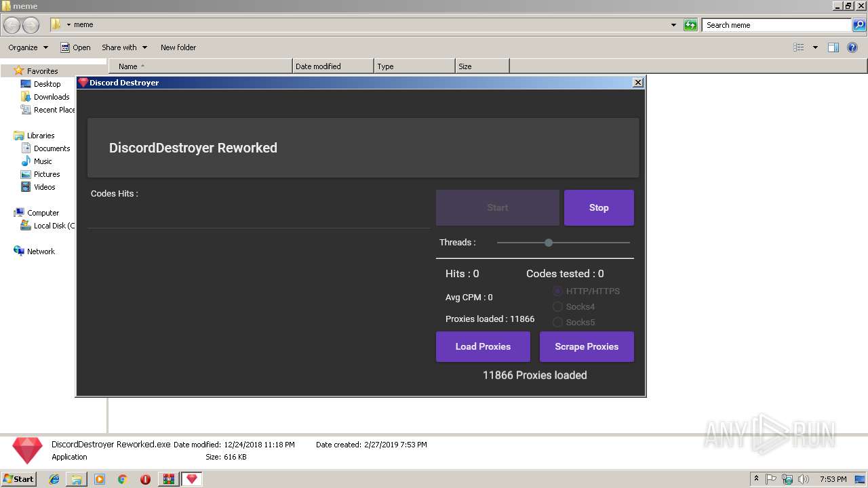Select the HTTP/HTTPS proxy type radio
This screenshot has width=868, height=488.
pyautogui.click(x=557, y=291)
